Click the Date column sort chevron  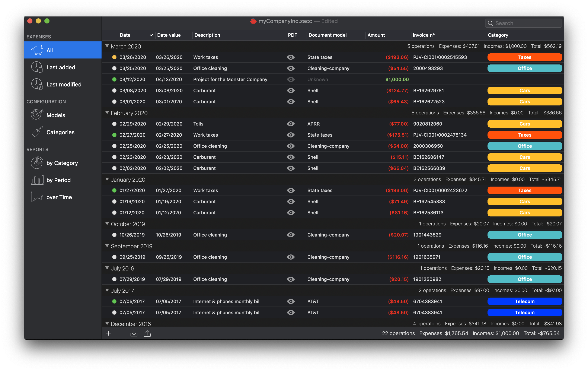[151, 35]
